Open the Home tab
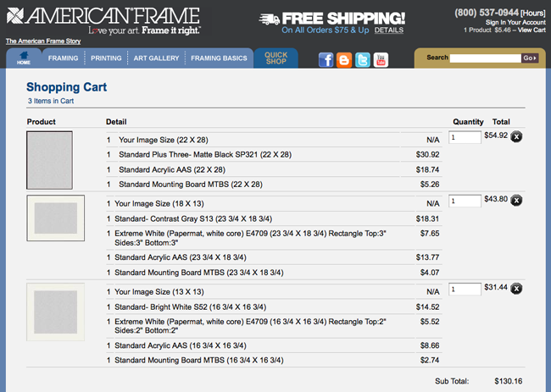The height and width of the screenshot is (392, 551). [23, 58]
